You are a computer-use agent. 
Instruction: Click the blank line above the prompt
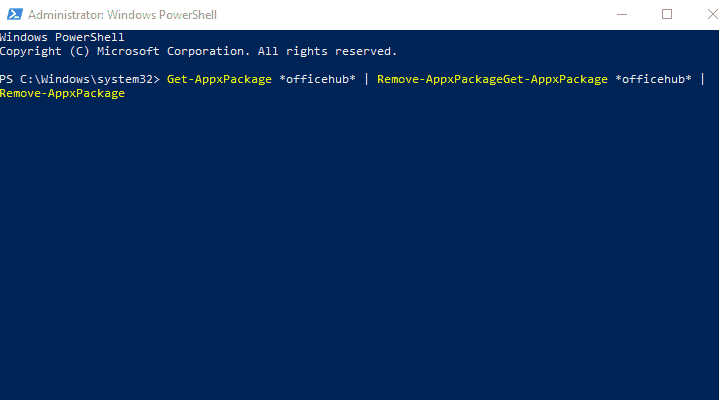coord(359,65)
